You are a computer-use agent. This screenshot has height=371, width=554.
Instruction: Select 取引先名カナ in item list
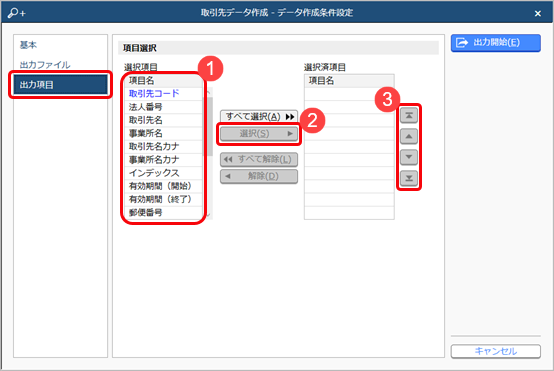pyautogui.click(x=163, y=147)
